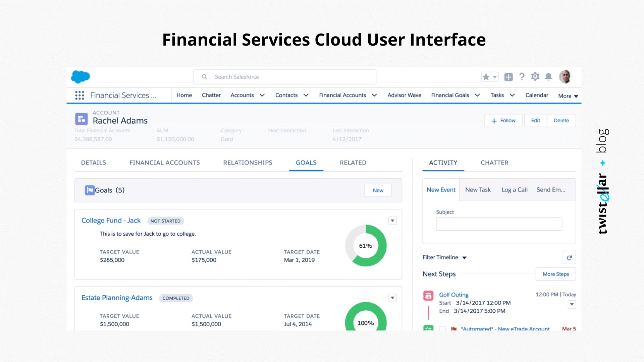Open Estate Planning goal actions dropdown
Image resolution: width=644 pixels, height=362 pixels.
point(392,298)
